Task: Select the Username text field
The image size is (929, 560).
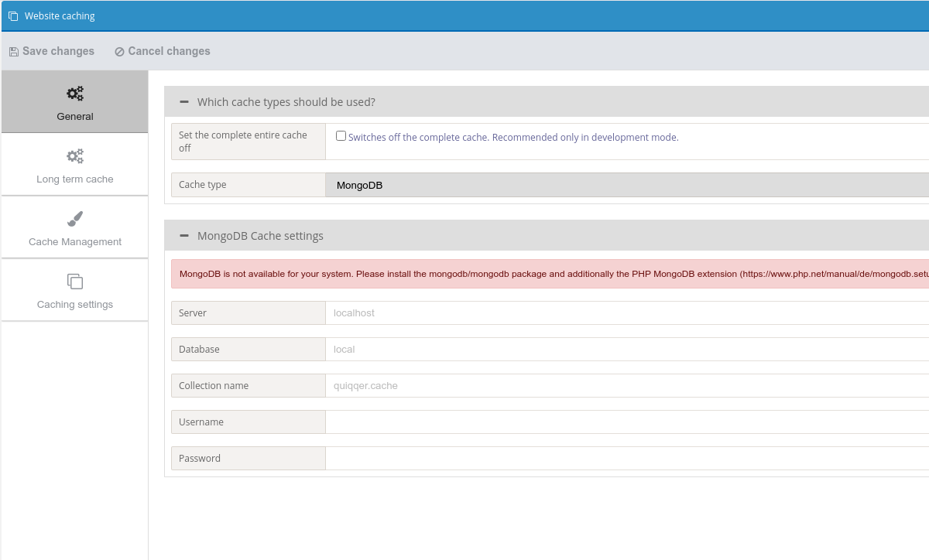Action: click(627, 422)
